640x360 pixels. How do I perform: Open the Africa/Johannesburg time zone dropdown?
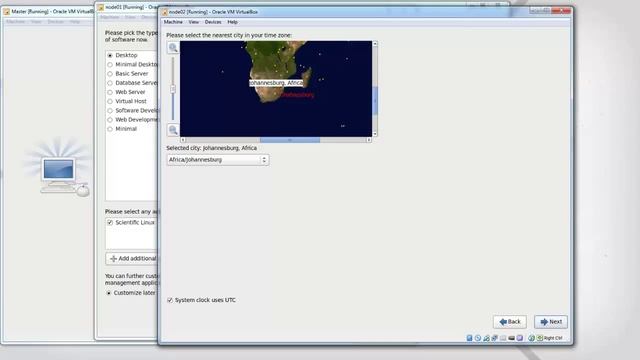[x=218, y=160]
